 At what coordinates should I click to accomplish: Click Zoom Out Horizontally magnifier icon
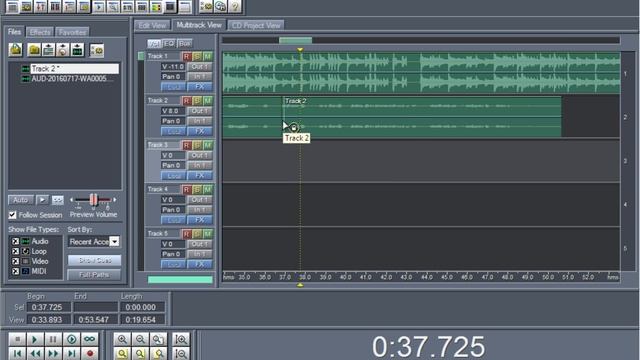[140, 339]
